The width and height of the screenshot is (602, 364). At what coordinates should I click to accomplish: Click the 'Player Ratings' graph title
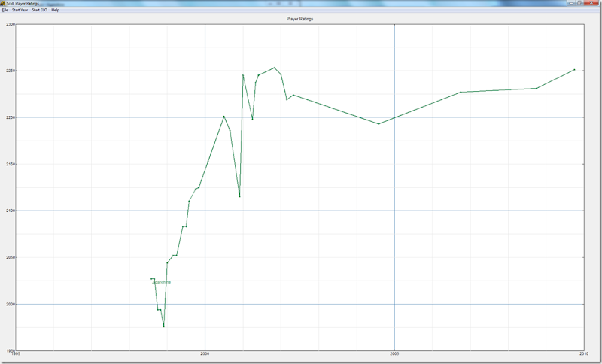(x=299, y=18)
